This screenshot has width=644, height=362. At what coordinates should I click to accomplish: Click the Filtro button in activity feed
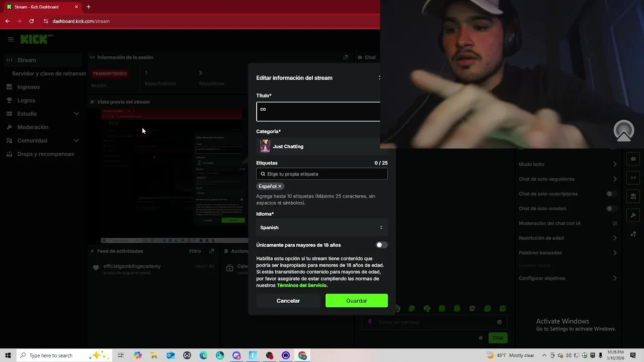coord(195,251)
